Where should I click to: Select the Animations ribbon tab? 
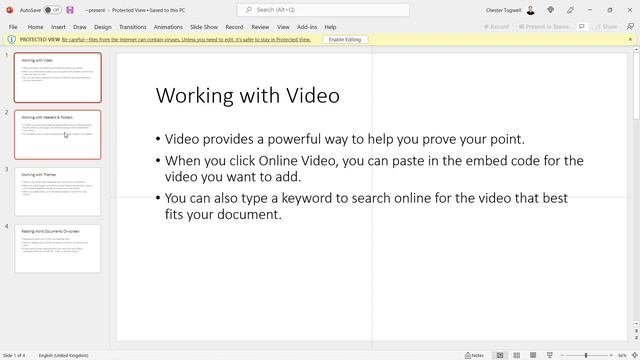click(x=168, y=27)
